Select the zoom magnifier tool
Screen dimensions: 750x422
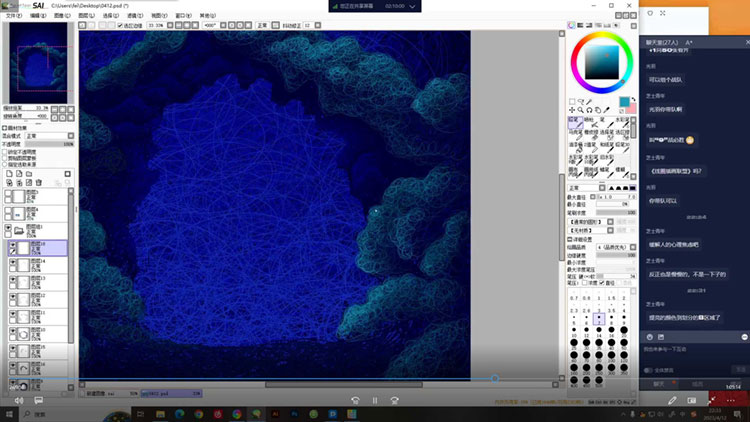tap(580, 110)
